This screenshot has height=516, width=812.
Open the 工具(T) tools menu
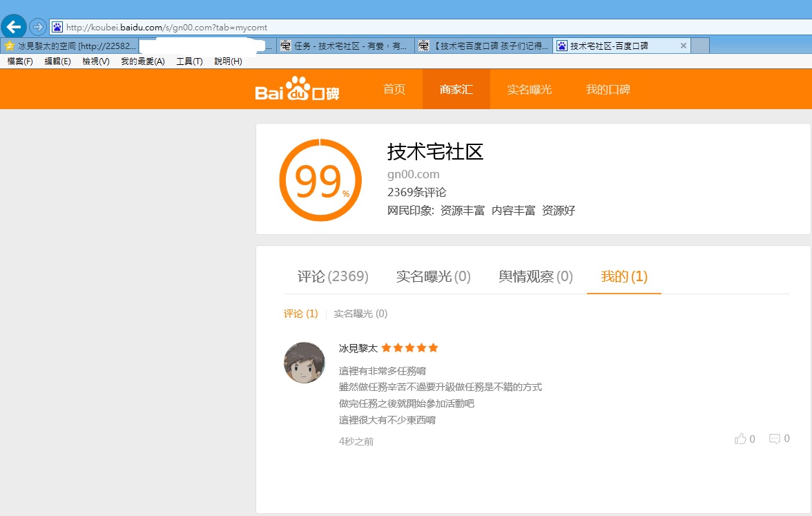(x=189, y=61)
